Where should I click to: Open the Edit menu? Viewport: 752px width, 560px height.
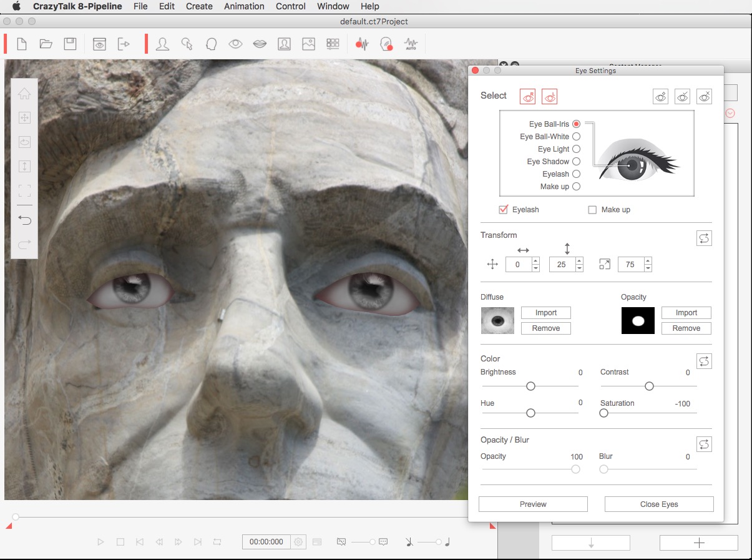point(167,6)
